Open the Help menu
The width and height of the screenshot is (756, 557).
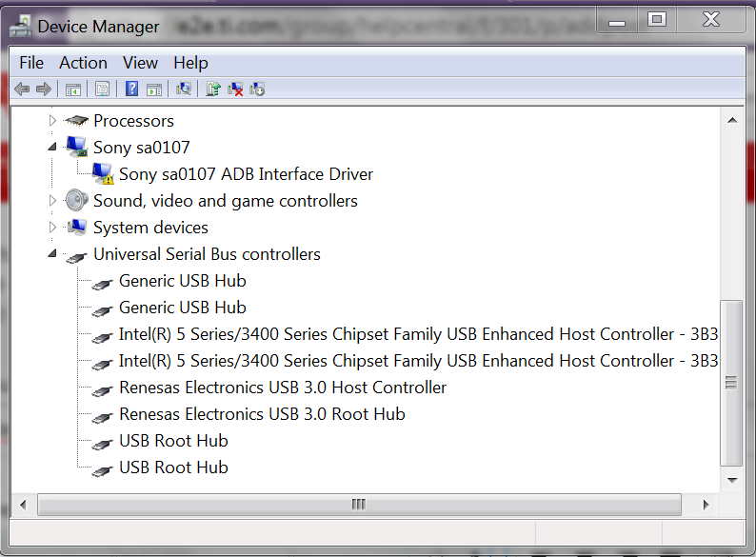(190, 63)
